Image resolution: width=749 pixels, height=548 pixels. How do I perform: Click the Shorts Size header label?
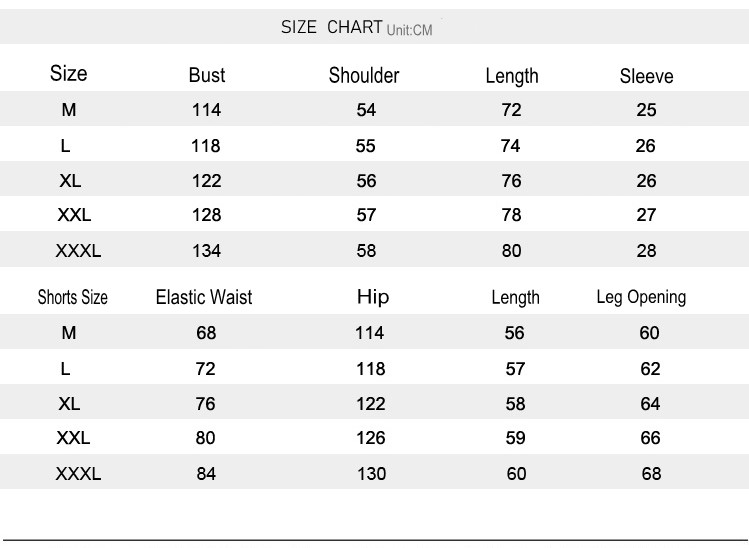click(x=72, y=297)
